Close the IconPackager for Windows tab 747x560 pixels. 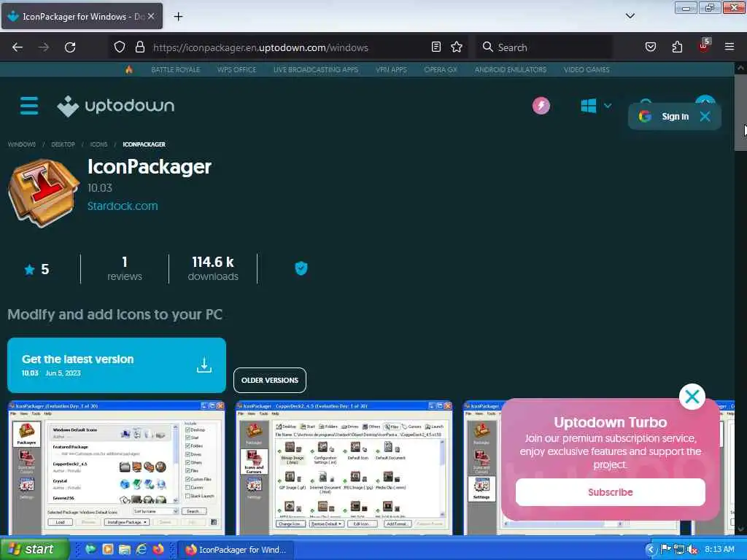tap(151, 16)
